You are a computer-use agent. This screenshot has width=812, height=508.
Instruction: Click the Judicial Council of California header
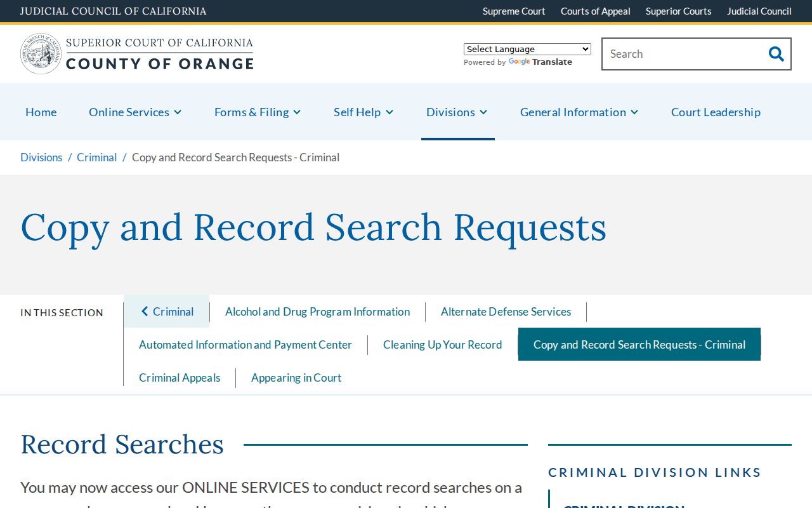(113, 11)
